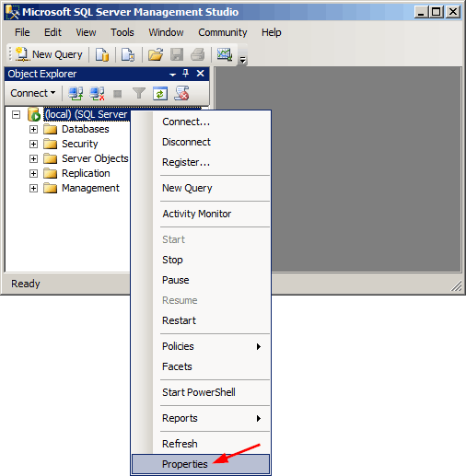
Task: Choose Refresh in the context menu
Action: pyautogui.click(x=201, y=444)
